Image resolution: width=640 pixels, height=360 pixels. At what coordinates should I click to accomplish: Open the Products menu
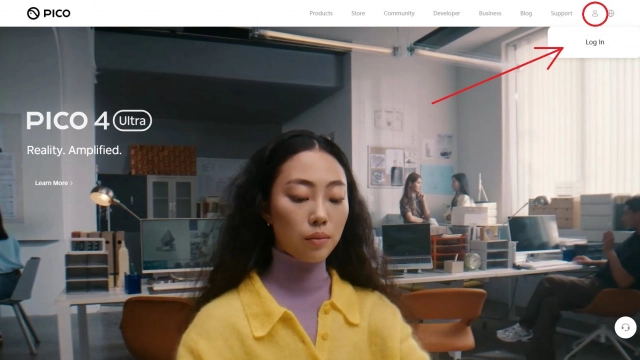click(321, 13)
